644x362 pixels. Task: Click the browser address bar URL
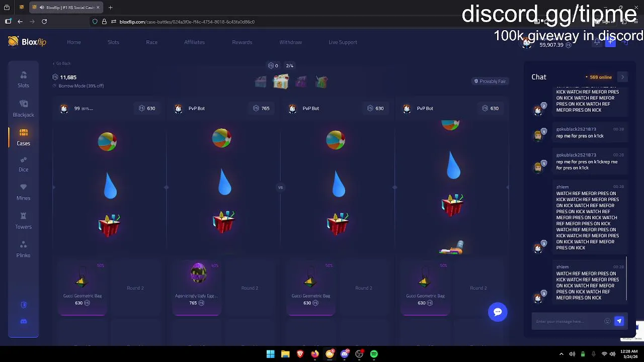pyautogui.click(x=187, y=22)
